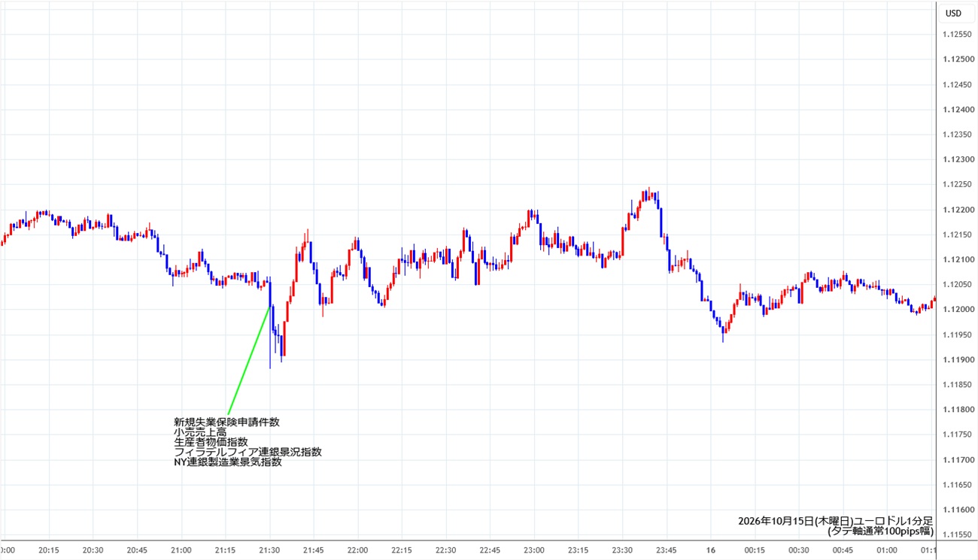Select the フィラデルフィア連銀景況指数 annotation
Screen dimensions: 978x560
(x=248, y=452)
